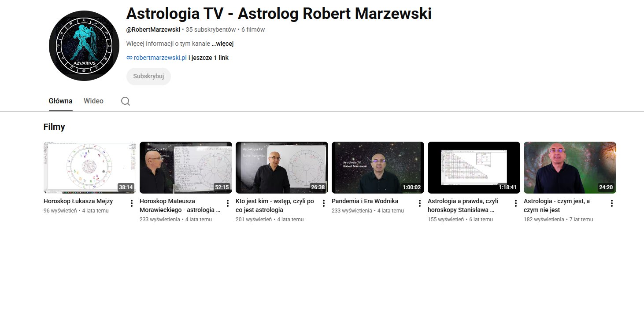Open title 'Kto jest kim - wstęp'
This screenshot has height=315, width=644.
click(275, 205)
